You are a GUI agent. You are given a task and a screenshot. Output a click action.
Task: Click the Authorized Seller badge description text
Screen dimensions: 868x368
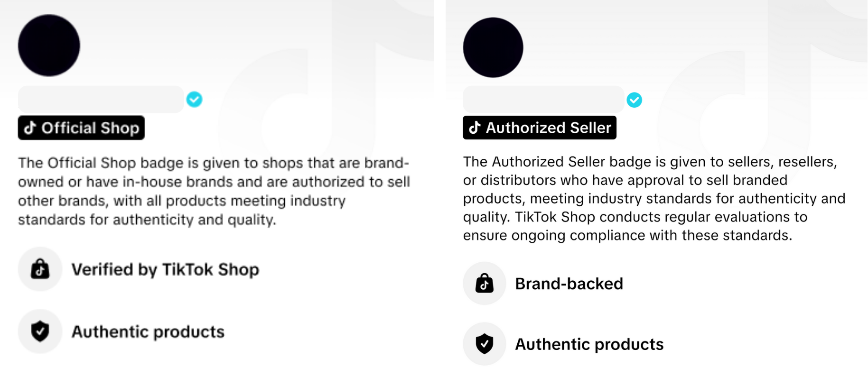(x=654, y=198)
